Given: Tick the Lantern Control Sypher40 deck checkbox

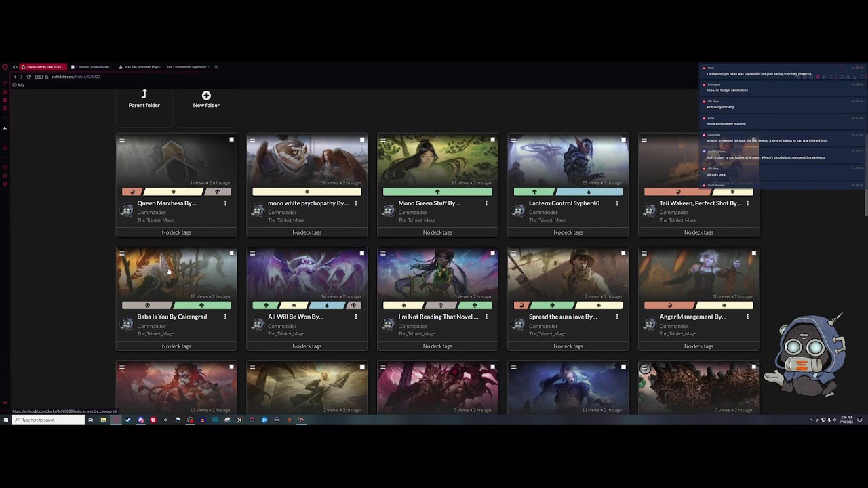Looking at the screenshot, I should [623, 140].
